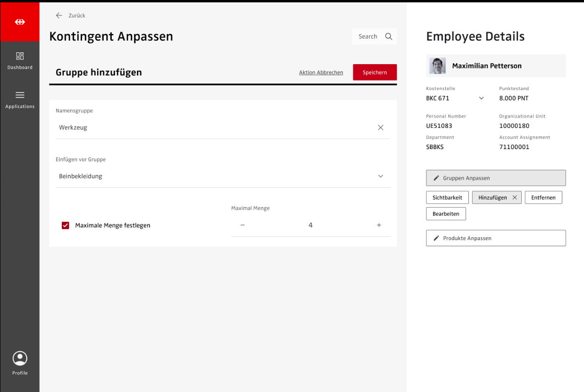584x392 pixels.
Task: Increase maximal Menge with the plus button
Action: 379,225
